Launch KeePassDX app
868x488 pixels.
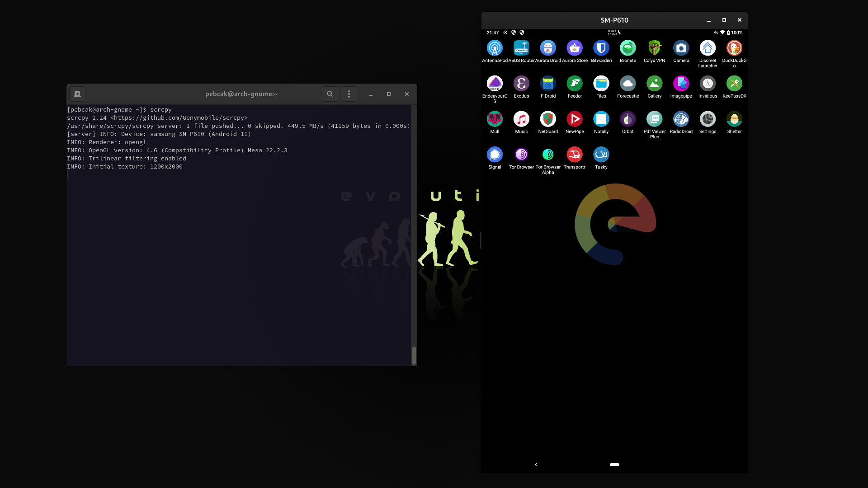pyautogui.click(x=734, y=84)
